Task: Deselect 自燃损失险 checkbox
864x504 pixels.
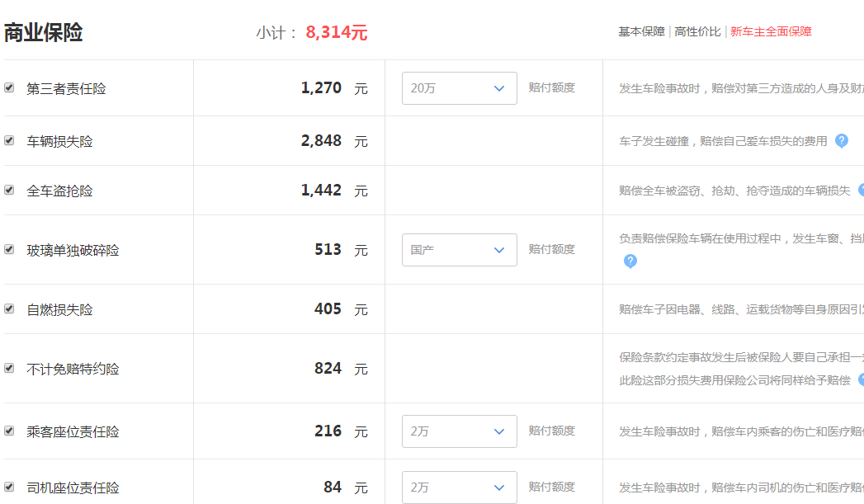Action: (x=9, y=309)
